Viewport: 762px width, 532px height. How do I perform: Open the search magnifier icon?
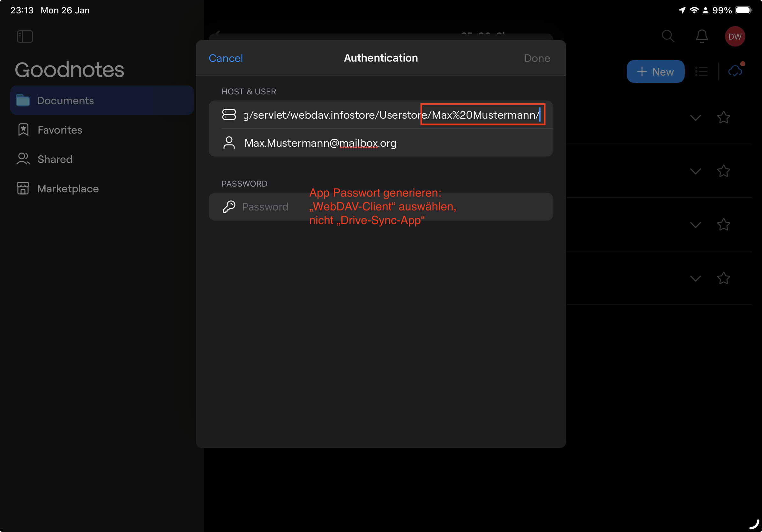pyautogui.click(x=668, y=36)
